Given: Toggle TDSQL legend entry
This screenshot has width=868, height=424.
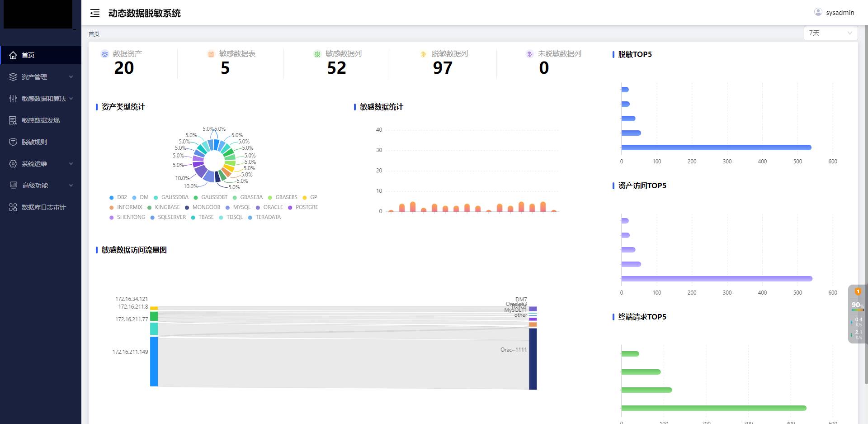Looking at the screenshot, I should click(x=231, y=217).
